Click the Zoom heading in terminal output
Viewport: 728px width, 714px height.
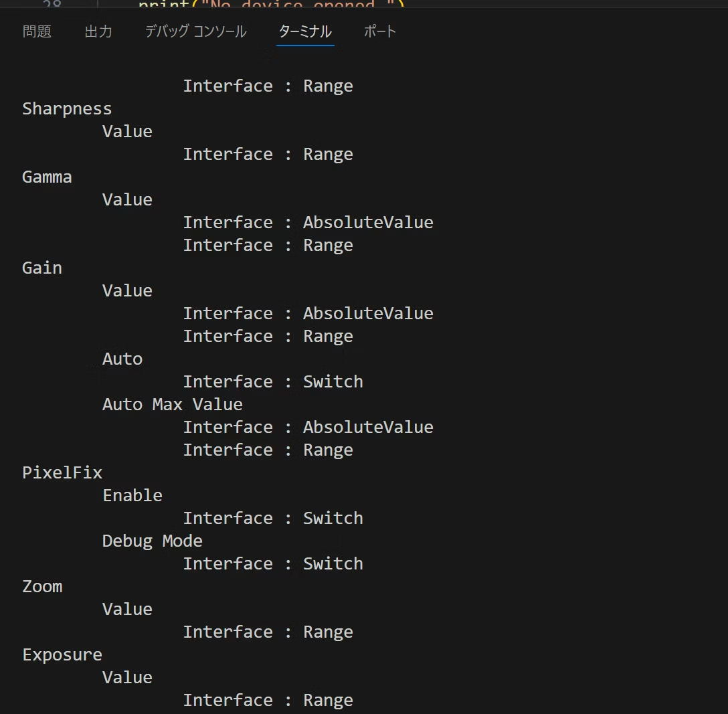pos(42,586)
